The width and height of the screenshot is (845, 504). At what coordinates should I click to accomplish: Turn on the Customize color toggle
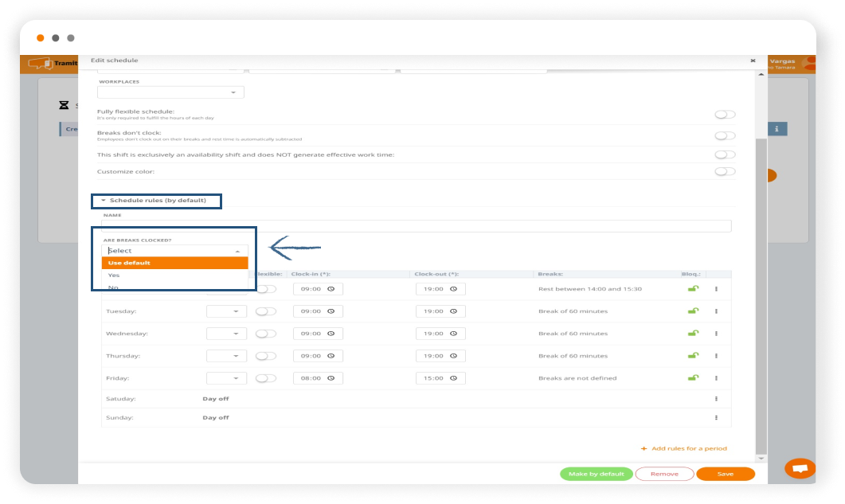pyautogui.click(x=725, y=171)
